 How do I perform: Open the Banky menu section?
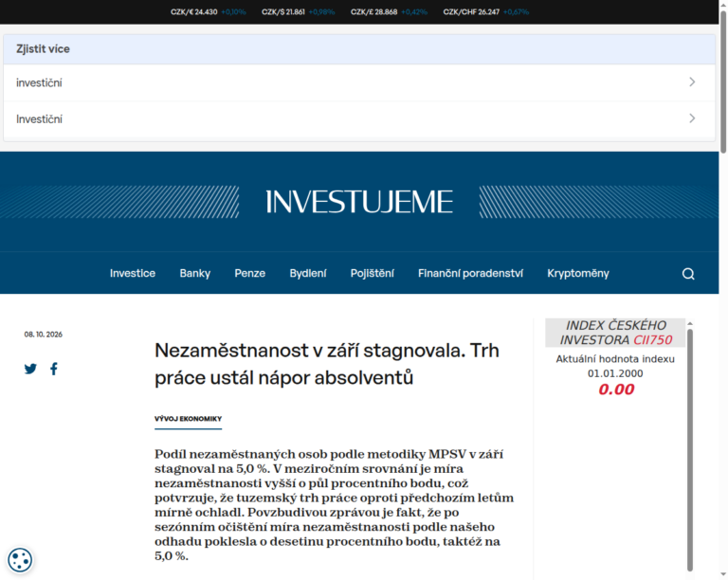(x=195, y=273)
